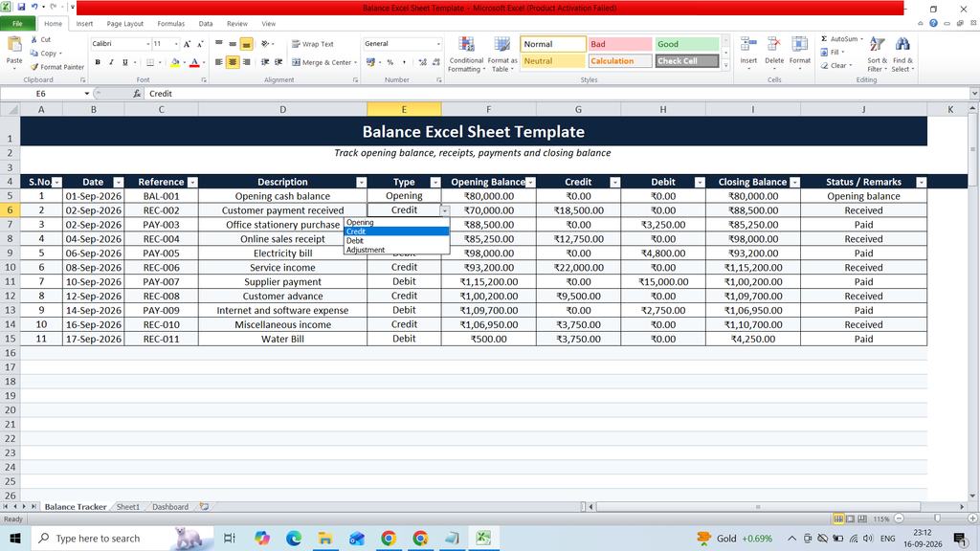Open Conditional Formatting
Screen dimensions: 980x551
[466, 55]
